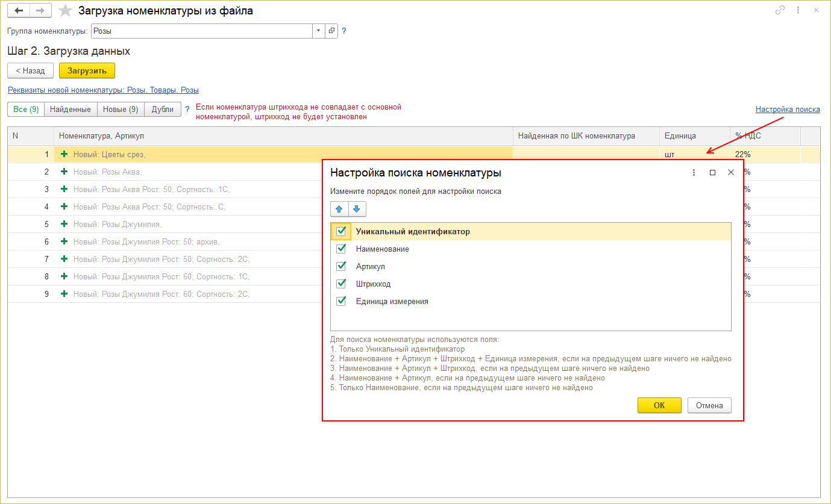Open the selected group Розы with the square icon
831x504 pixels.
tap(331, 31)
